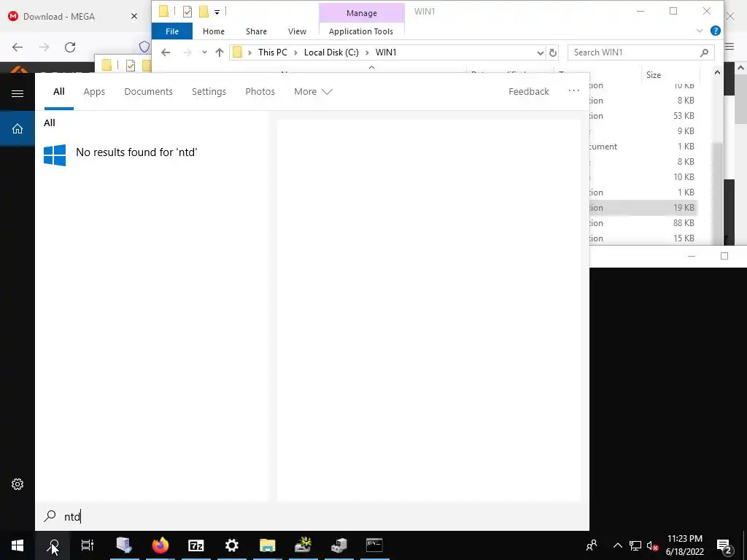Screen dimensions: 747x560
Task: Switch to the All search tab
Action: [x=58, y=91]
